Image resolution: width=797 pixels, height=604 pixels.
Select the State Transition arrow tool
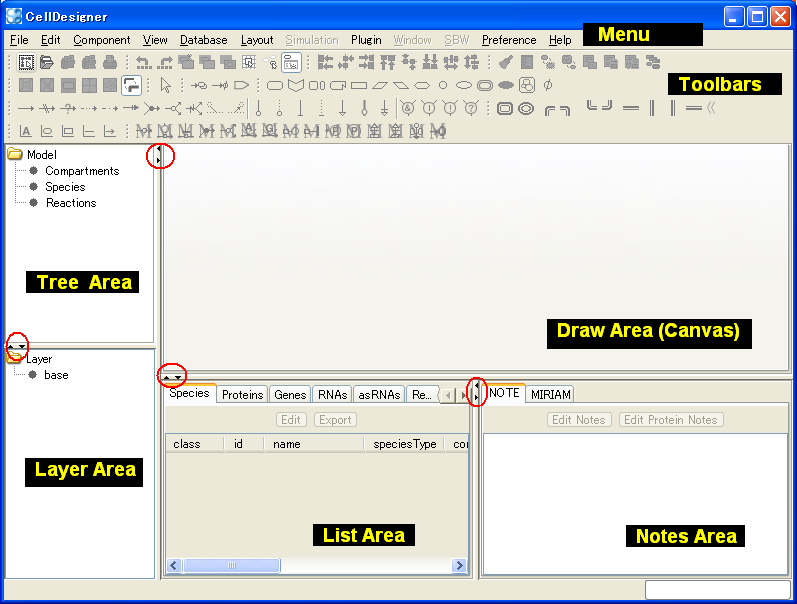(26, 108)
